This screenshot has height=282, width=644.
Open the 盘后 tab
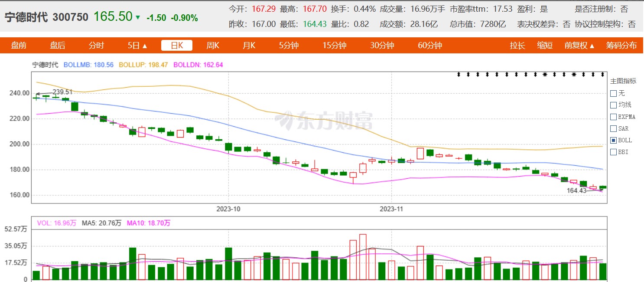[x=58, y=46]
